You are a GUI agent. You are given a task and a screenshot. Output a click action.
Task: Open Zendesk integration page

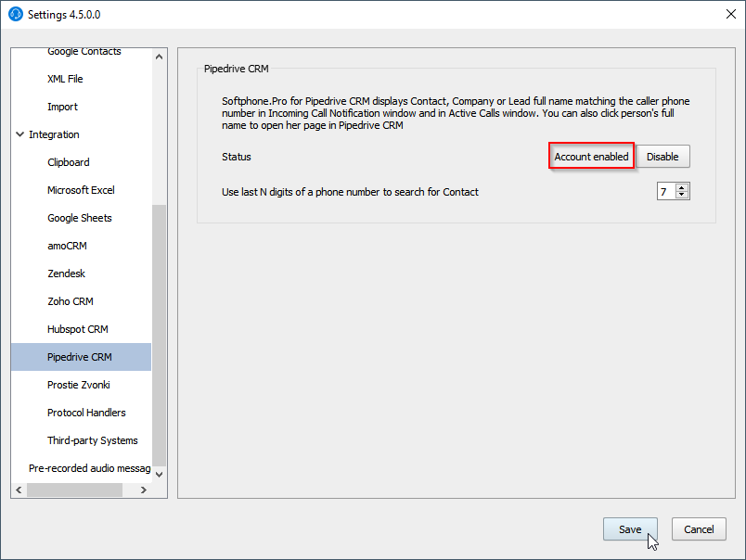[x=66, y=274]
